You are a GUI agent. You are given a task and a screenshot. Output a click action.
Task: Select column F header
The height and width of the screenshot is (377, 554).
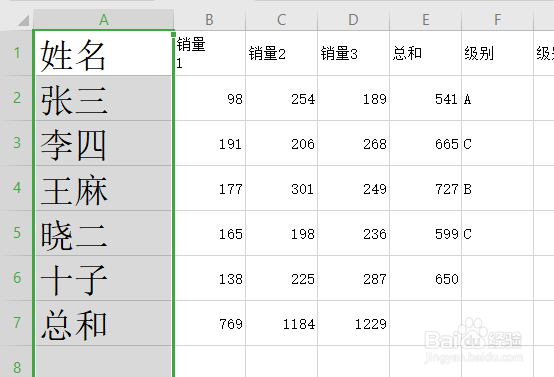tap(497, 19)
